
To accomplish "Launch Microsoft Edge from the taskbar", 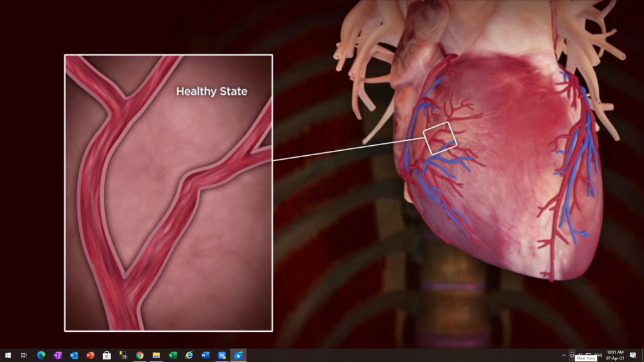I will click(x=41, y=356).
